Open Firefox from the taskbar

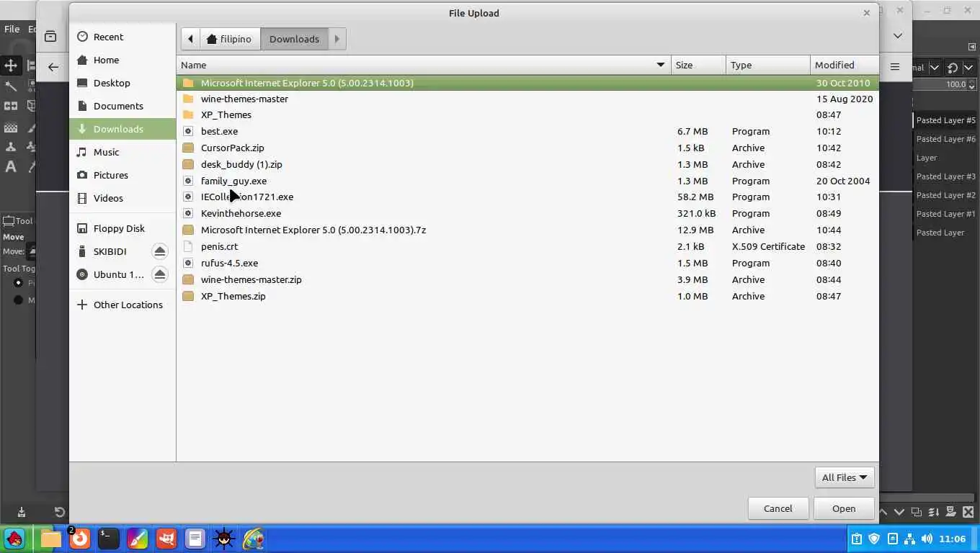(79, 539)
